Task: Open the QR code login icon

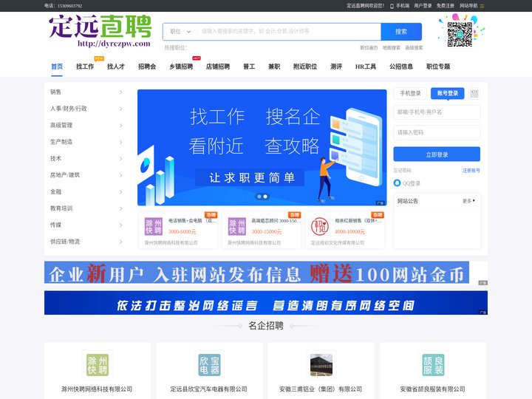Action: coord(474,94)
